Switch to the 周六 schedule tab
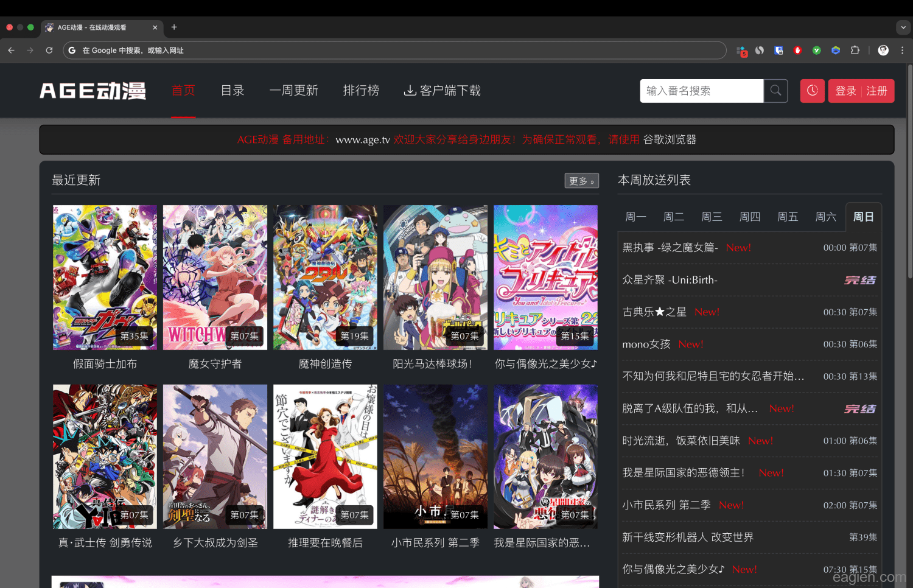The width and height of the screenshot is (913, 588). 825,217
